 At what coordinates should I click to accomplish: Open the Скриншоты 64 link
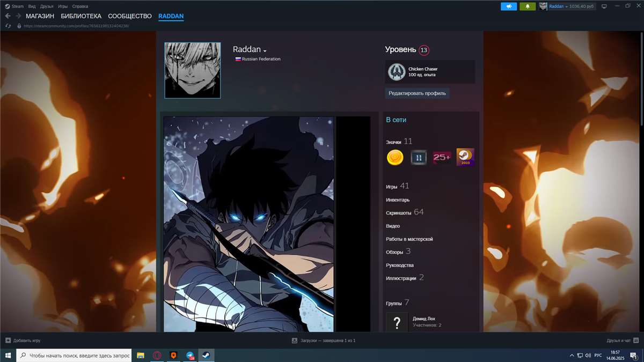[405, 212]
